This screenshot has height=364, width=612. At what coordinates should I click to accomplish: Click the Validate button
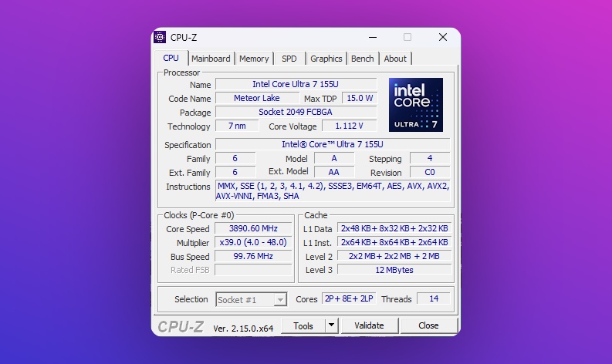coord(369,325)
